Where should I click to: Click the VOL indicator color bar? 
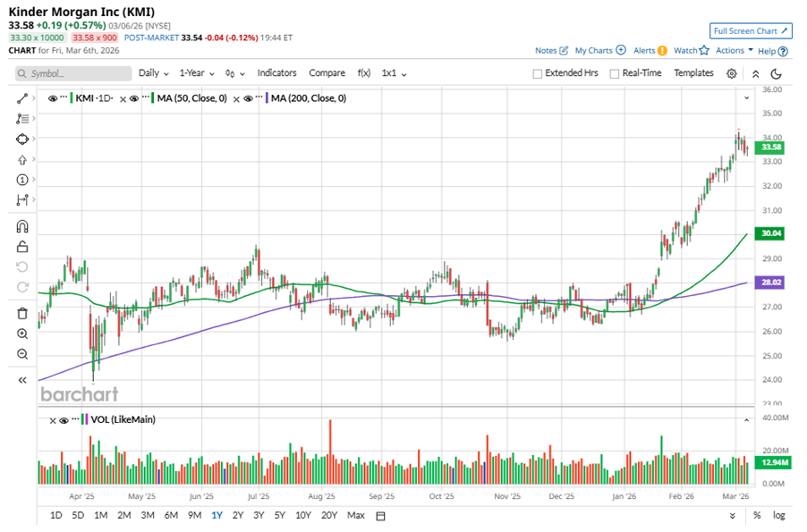point(84,419)
